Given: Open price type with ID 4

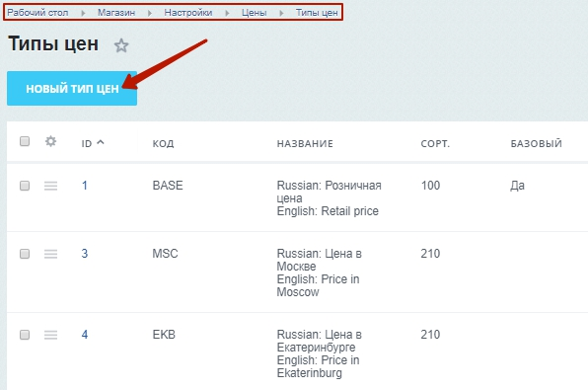Looking at the screenshot, I should 85,335.
